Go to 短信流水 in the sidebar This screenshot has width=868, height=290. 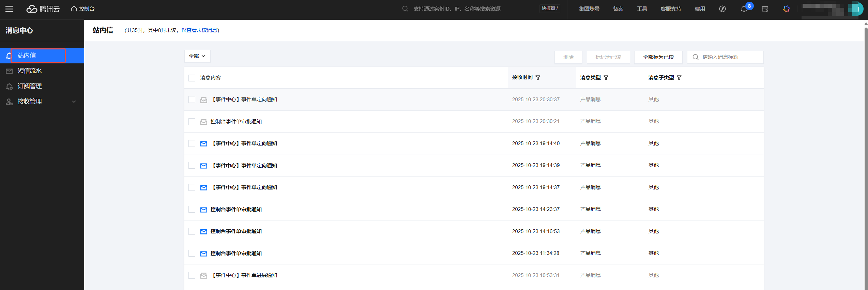[30, 71]
